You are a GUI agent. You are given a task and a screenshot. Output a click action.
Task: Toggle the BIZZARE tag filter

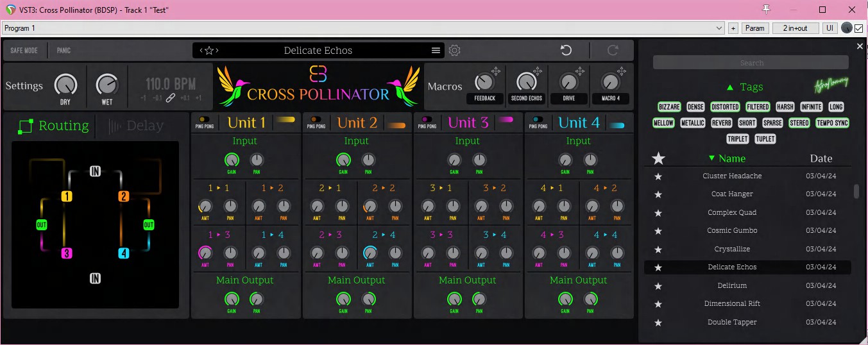[669, 107]
